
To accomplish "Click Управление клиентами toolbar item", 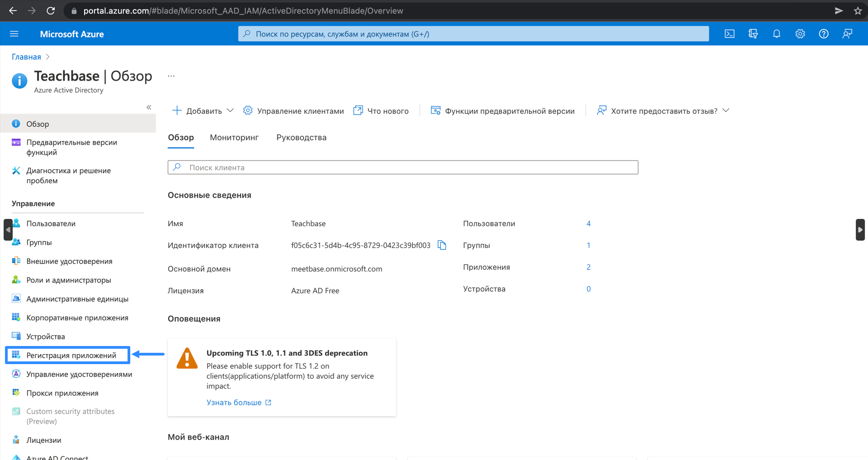I will pyautogui.click(x=294, y=111).
